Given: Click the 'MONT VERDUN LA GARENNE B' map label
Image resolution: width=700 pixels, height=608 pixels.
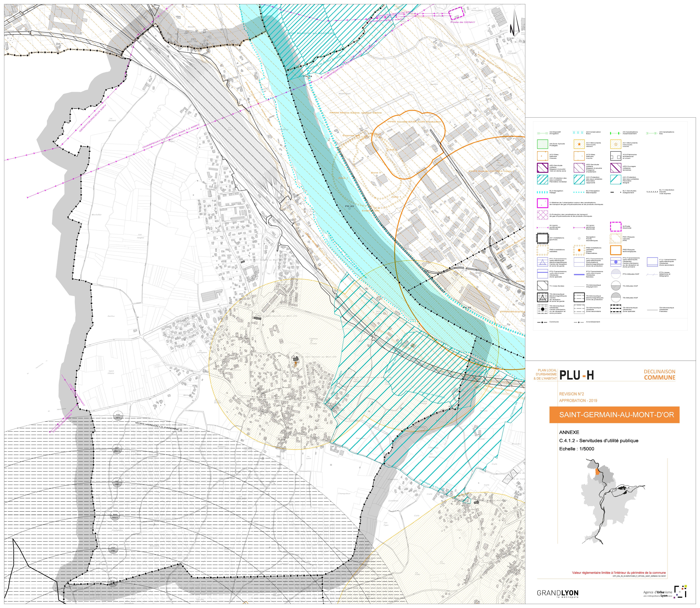Looking at the screenshot, I should tap(159, 426).
